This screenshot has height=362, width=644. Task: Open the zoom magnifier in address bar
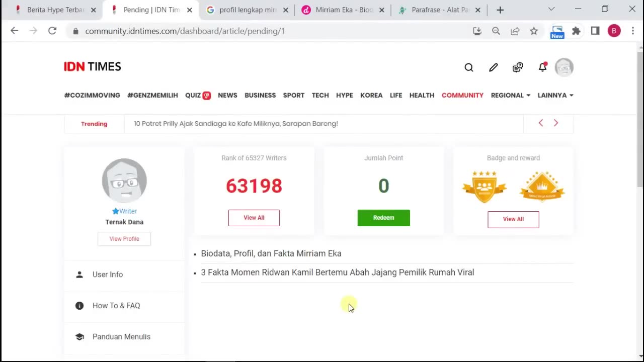tap(496, 31)
